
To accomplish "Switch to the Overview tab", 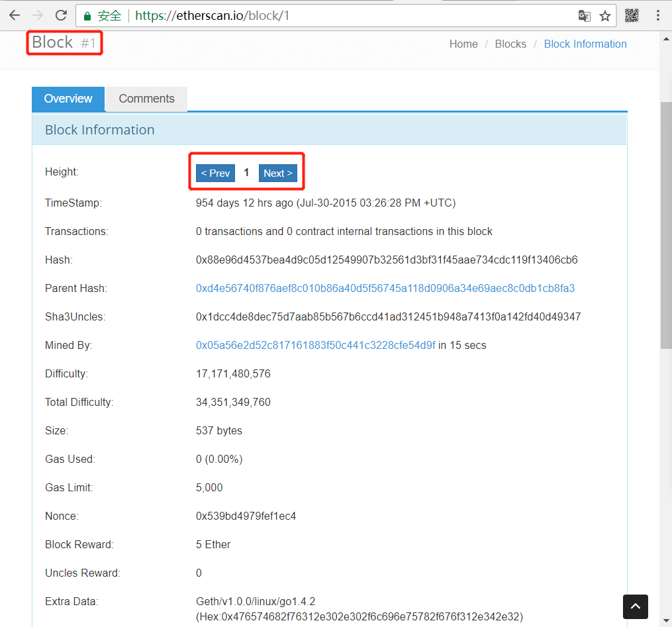I will coord(68,99).
